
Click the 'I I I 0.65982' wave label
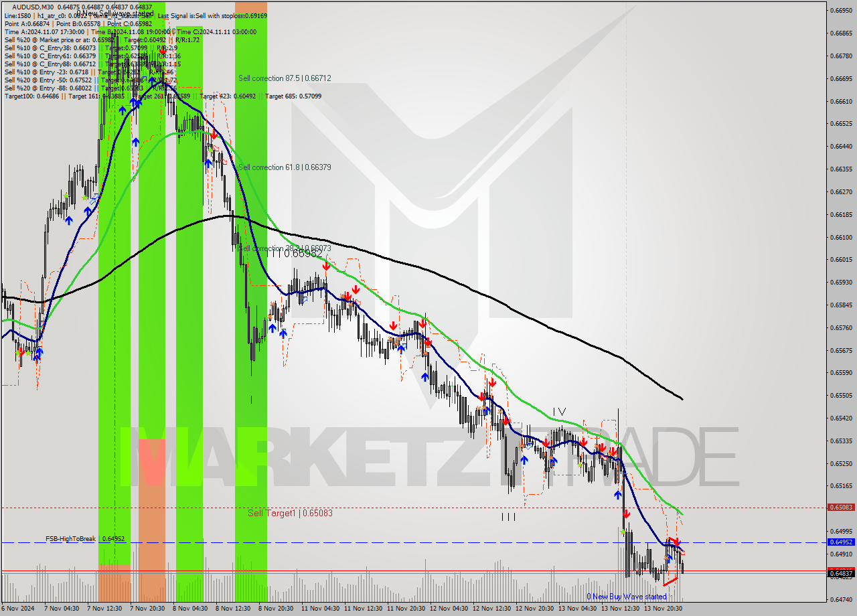coord(295,253)
